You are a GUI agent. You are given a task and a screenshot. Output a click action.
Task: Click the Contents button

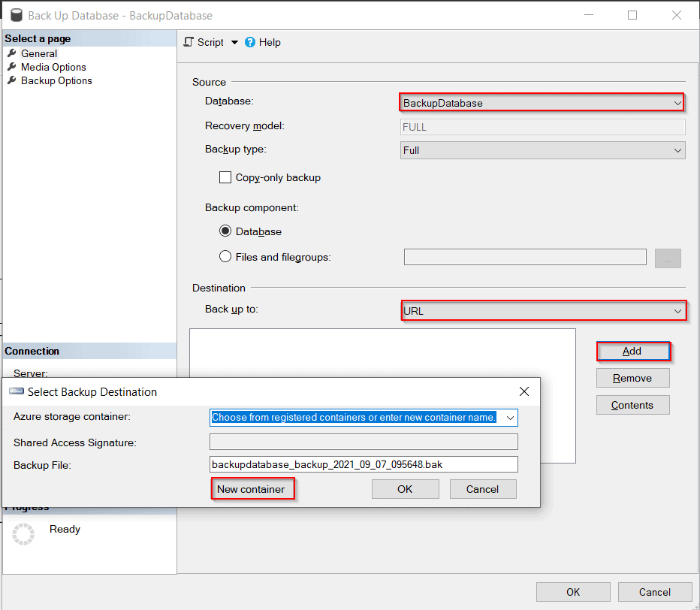(x=632, y=405)
